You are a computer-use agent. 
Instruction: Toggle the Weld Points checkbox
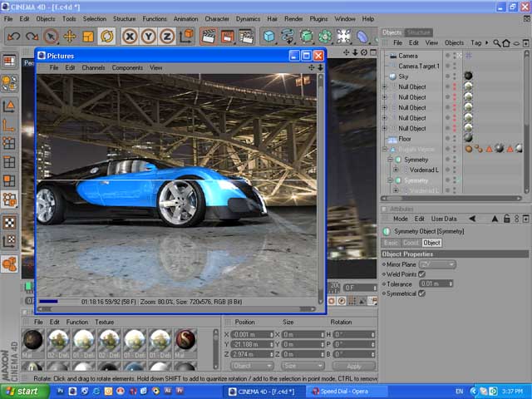click(421, 273)
